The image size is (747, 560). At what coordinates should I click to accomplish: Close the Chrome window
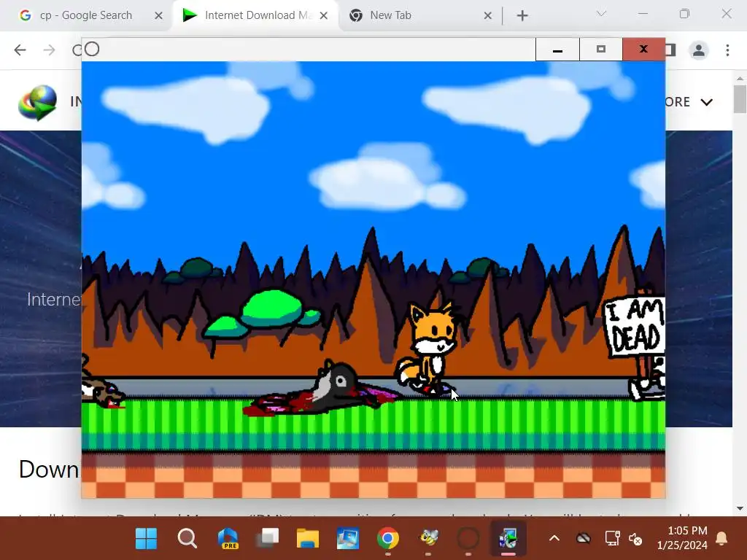coord(726,14)
